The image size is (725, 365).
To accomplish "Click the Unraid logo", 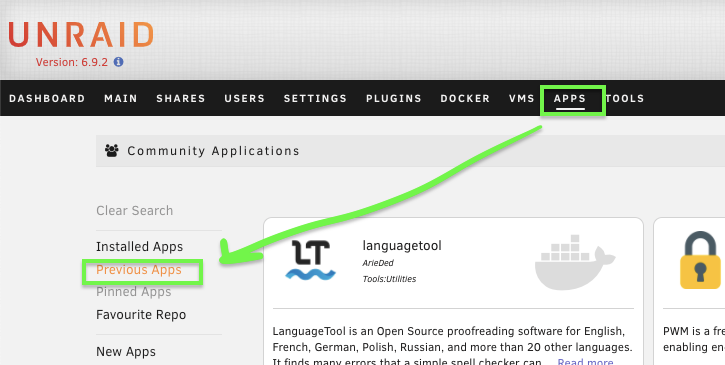I will point(80,35).
